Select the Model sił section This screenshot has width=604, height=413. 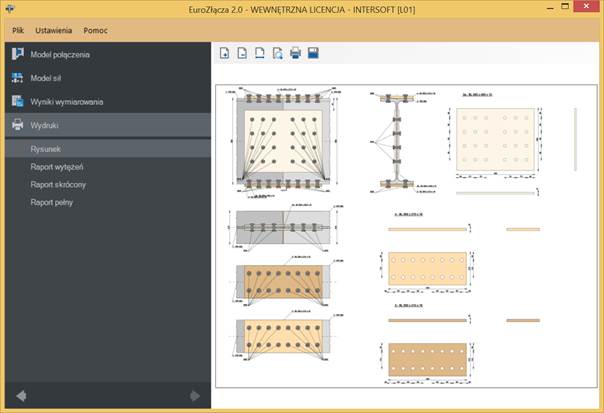(108, 78)
